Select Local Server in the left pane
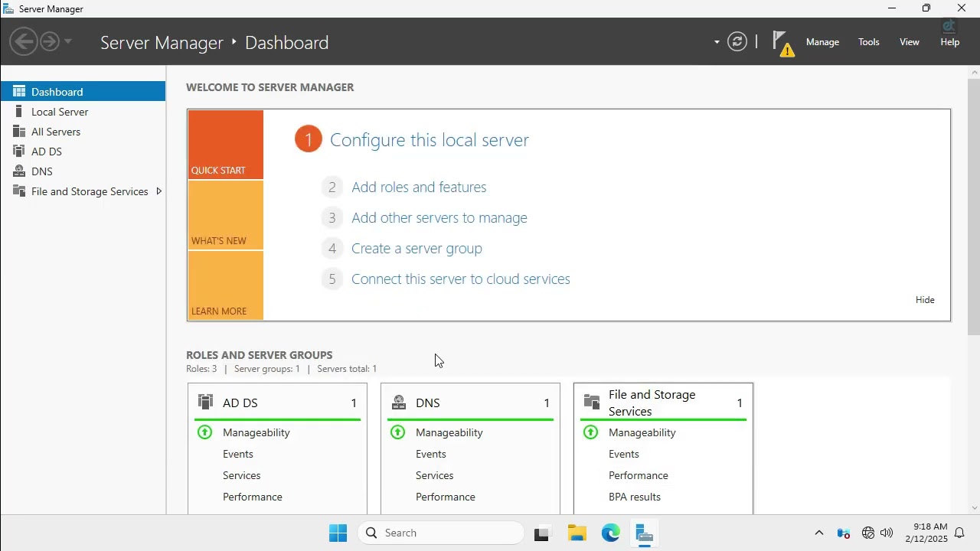980x551 pixels. [83, 112]
